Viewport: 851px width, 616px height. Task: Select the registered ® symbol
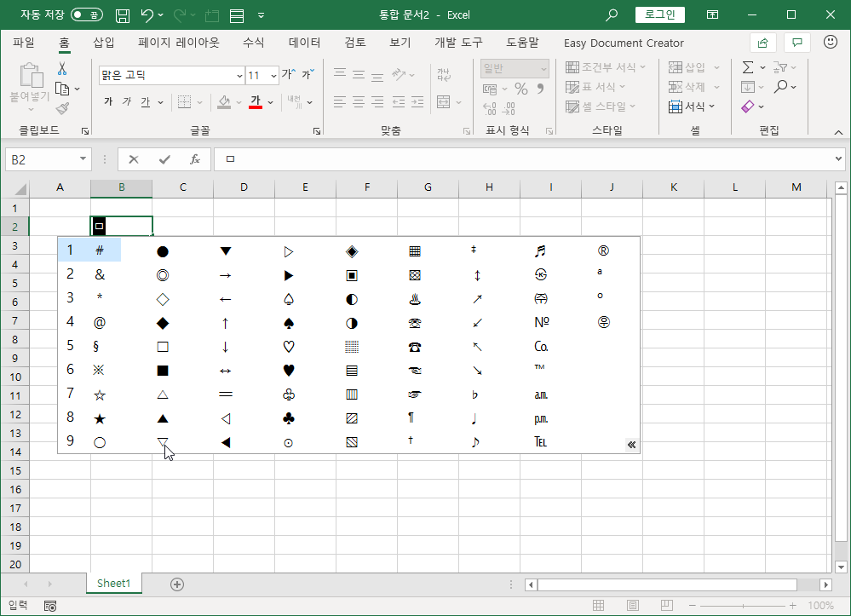coord(603,250)
